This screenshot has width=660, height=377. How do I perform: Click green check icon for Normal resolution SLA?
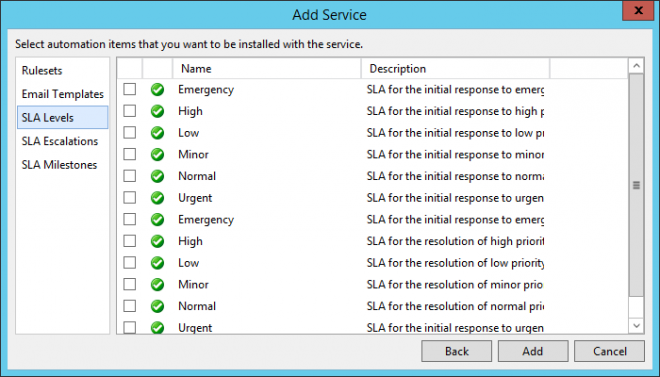[157, 306]
